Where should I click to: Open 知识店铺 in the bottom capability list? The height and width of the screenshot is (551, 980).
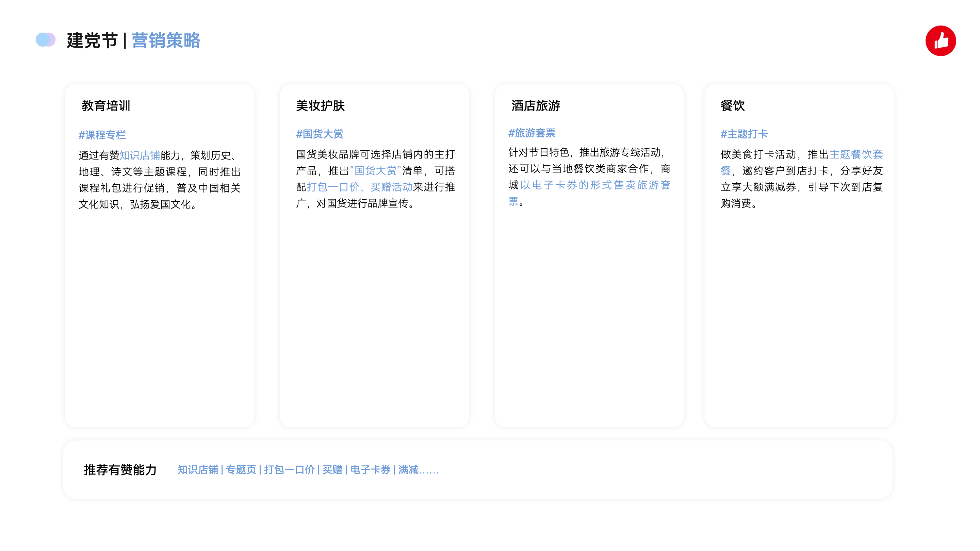(198, 470)
